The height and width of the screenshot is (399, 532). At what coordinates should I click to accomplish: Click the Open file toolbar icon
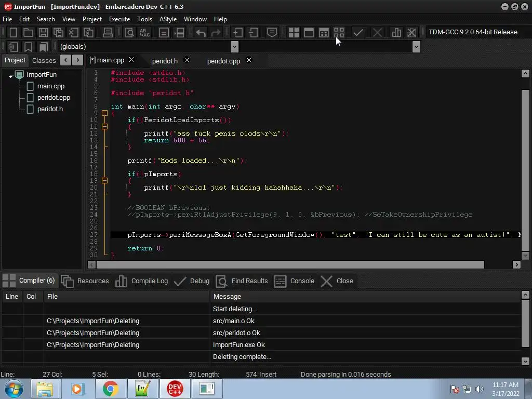(x=28, y=32)
